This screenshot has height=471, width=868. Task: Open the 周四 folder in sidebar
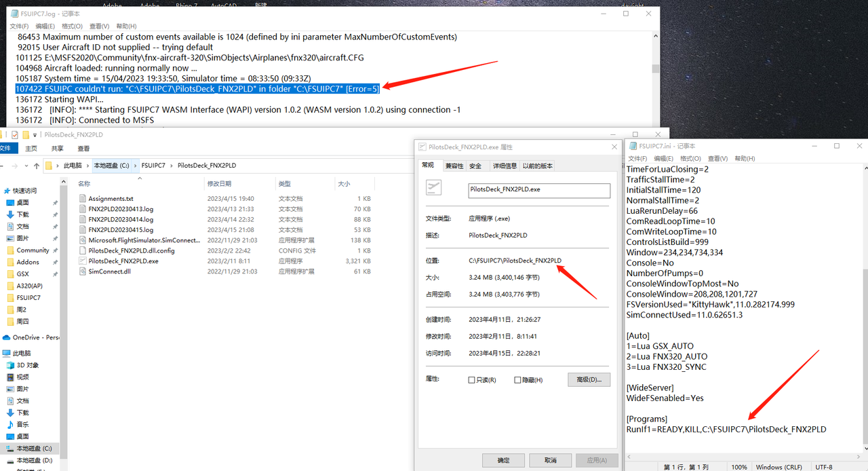point(21,321)
